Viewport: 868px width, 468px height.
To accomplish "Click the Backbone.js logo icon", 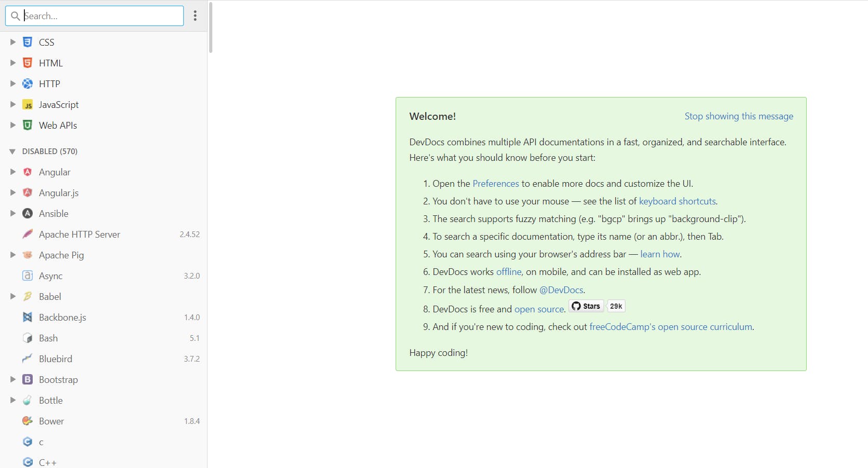I will (28, 317).
